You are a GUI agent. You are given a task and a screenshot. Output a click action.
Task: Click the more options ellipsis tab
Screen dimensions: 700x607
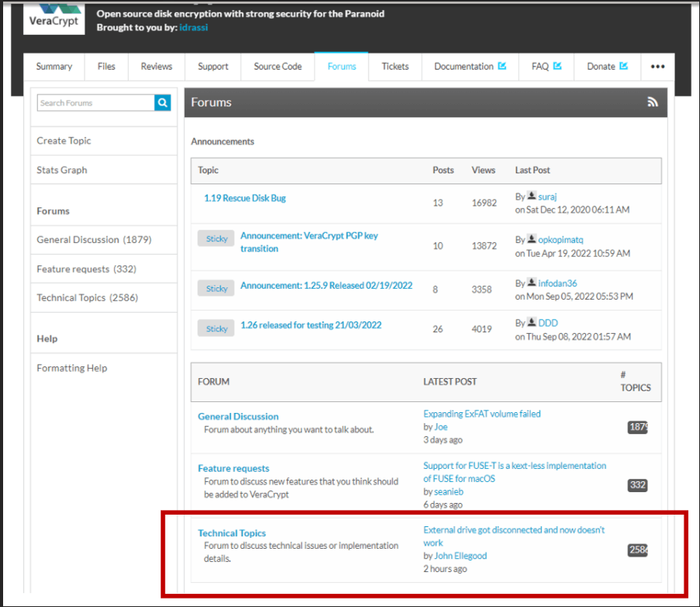(x=657, y=67)
